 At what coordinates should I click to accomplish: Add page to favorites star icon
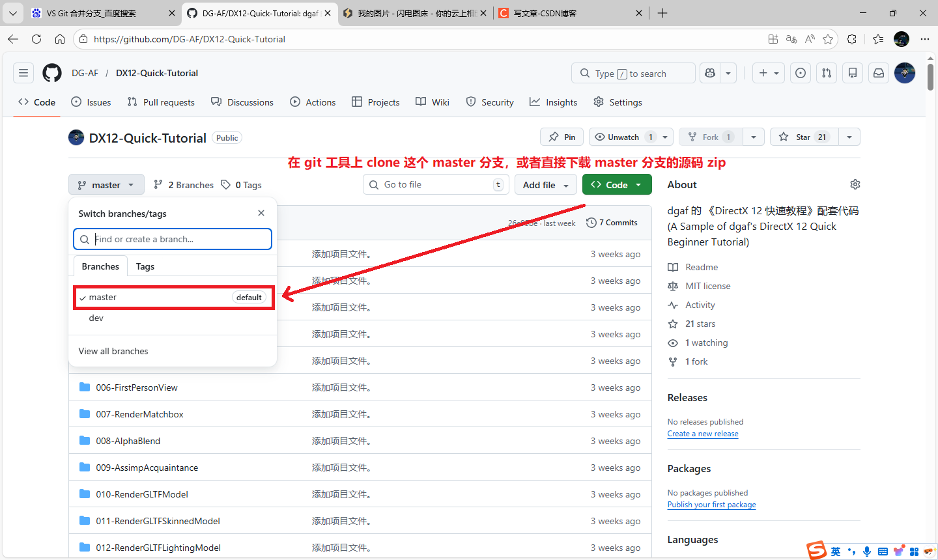pyautogui.click(x=828, y=39)
